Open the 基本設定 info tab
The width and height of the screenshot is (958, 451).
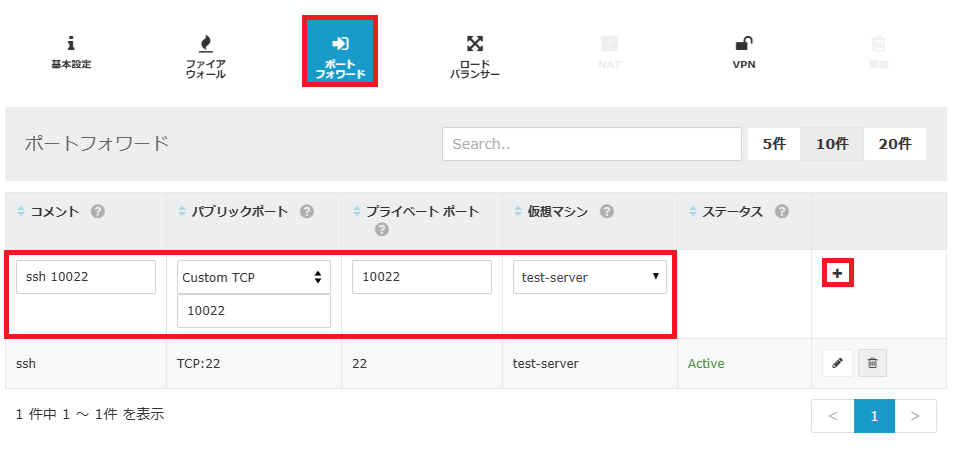click(71, 52)
